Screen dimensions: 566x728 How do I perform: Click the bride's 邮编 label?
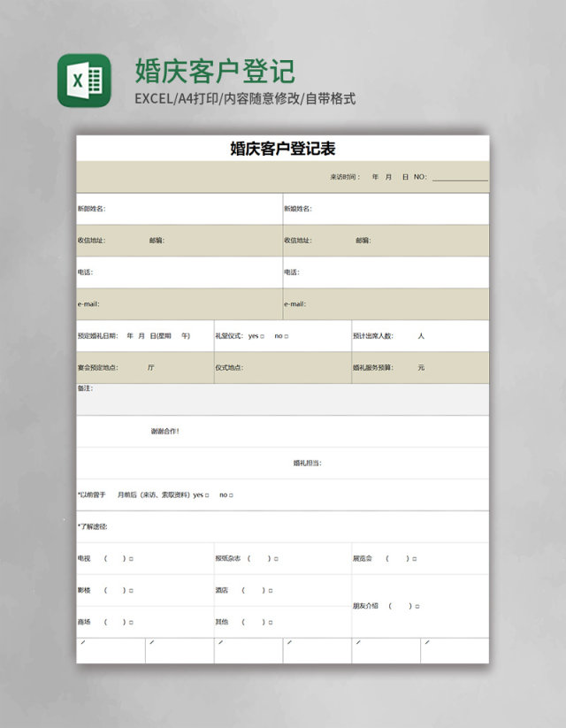363,241
